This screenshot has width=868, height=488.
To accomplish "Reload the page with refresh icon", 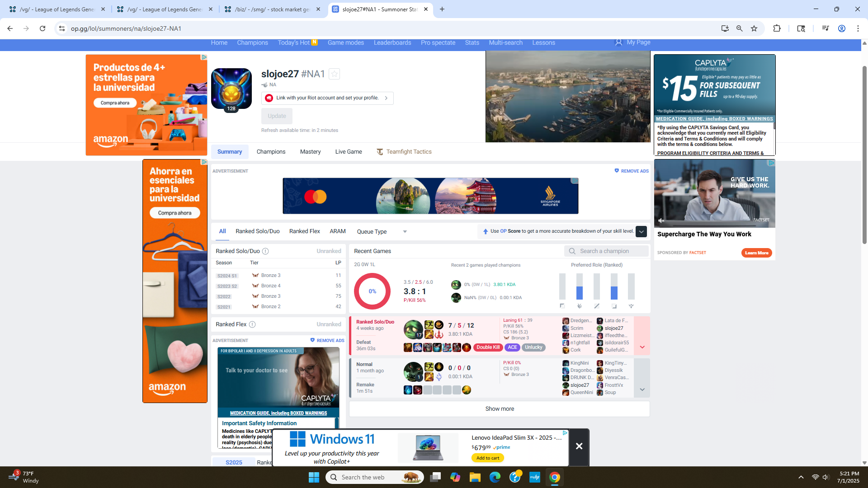I will [x=42, y=28].
